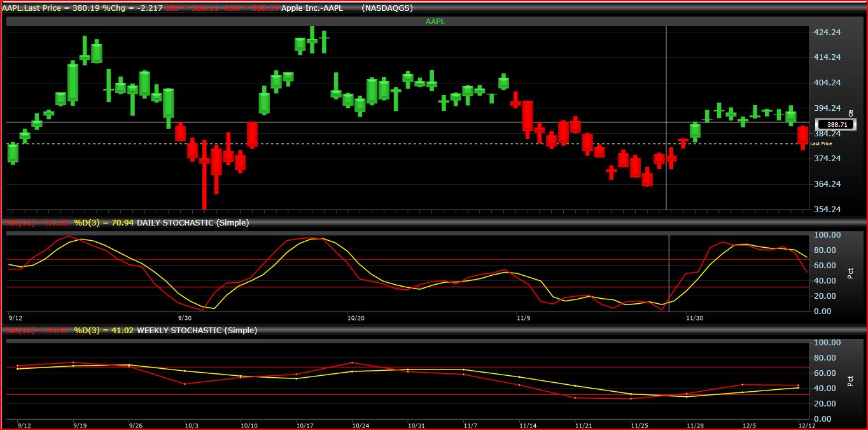Image resolution: width=868 pixels, height=430 pixels.
Task: Click the 374.24 price axis label
Action: 827,159
